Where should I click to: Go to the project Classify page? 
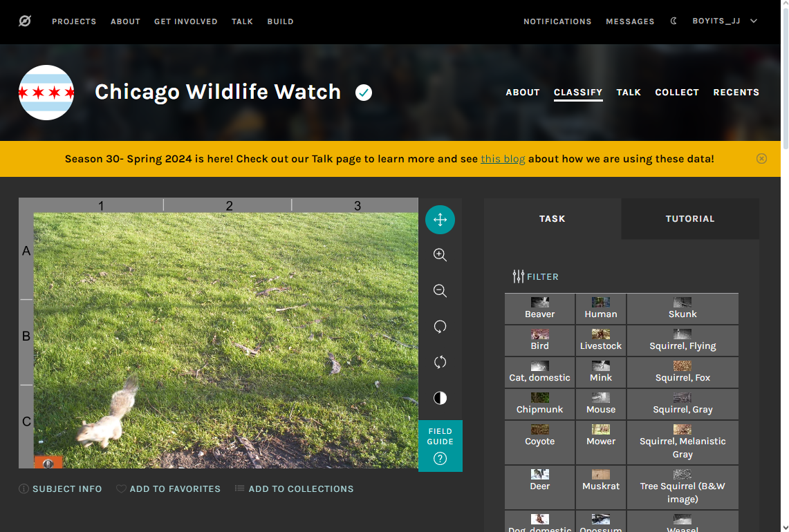pyautogui.click(x=578, y=93)
